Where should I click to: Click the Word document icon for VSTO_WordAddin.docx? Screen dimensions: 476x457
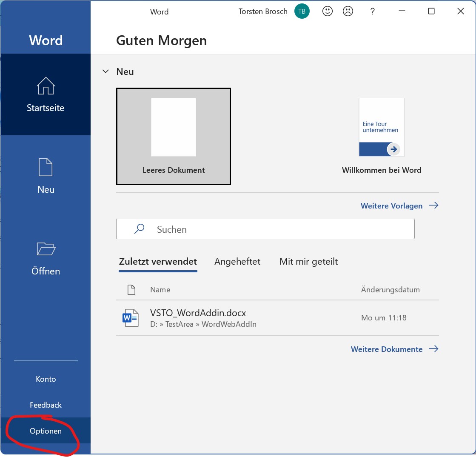pos(131,318)
